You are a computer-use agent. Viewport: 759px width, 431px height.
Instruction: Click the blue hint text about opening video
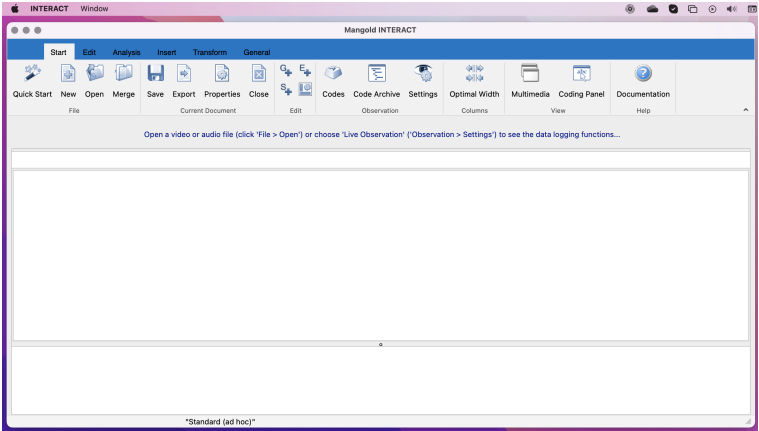click(x=382, y=134)
